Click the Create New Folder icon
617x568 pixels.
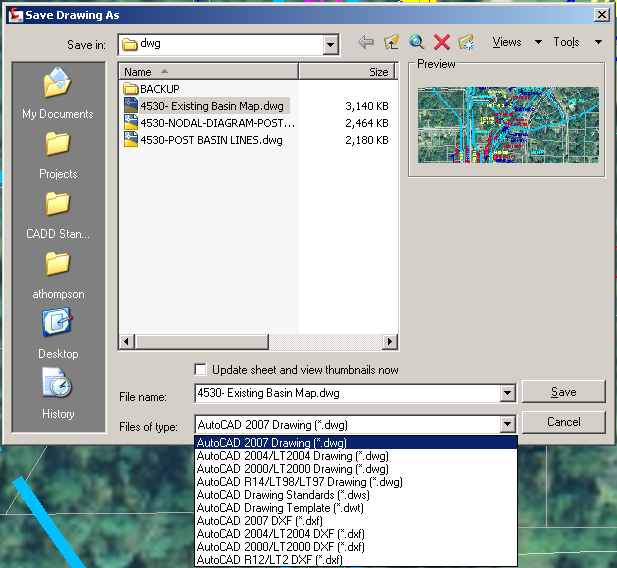[466, 42]
